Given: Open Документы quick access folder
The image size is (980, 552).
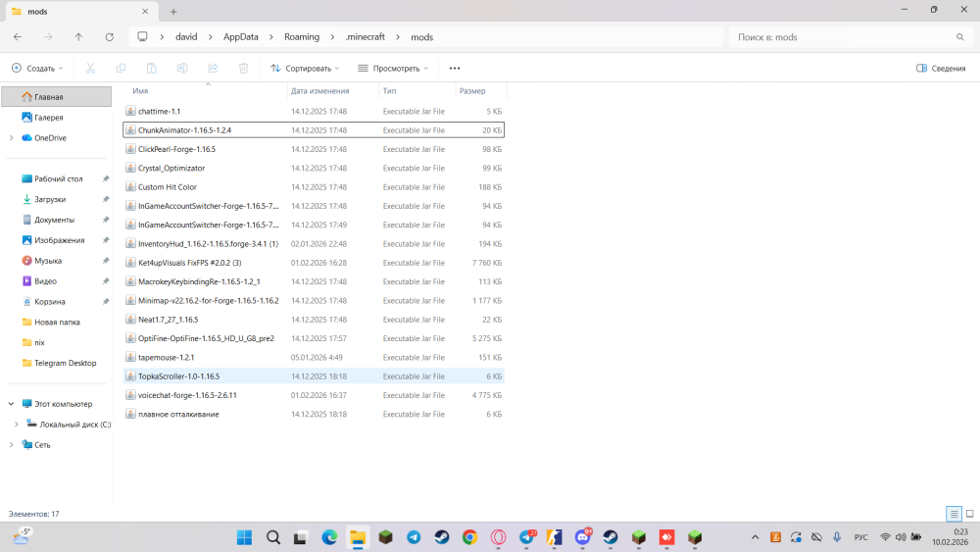Looking at the screenshot, I should point(56,220).
